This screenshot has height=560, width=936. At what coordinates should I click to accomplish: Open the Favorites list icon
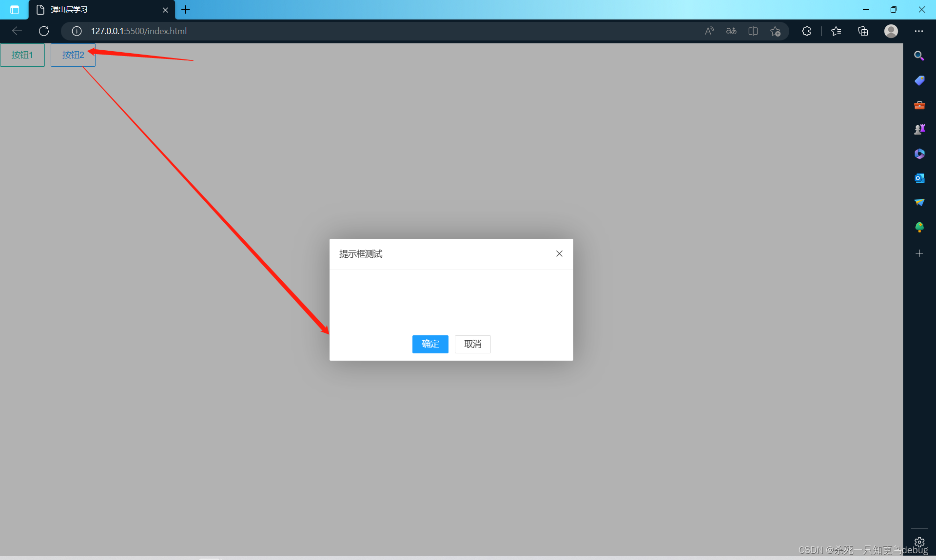click(836, 31)
